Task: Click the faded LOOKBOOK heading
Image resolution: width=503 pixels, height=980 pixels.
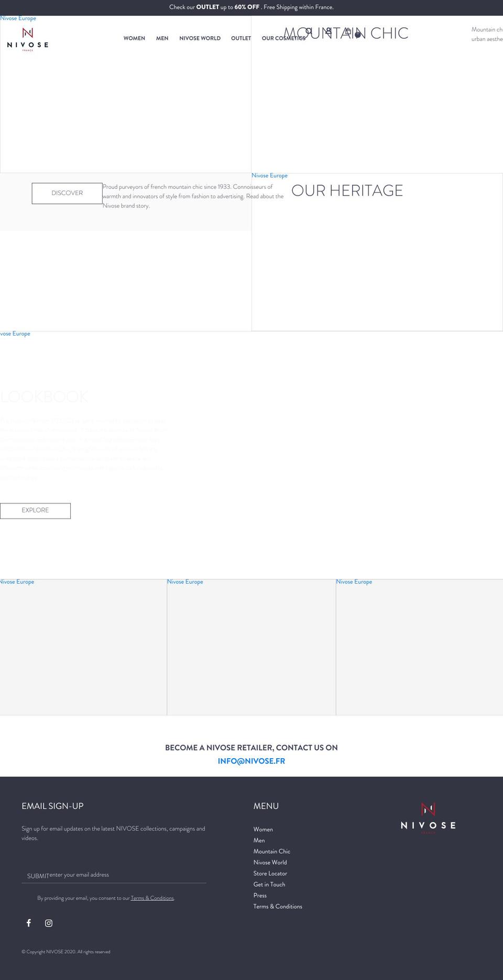Action: click(44, 396)
